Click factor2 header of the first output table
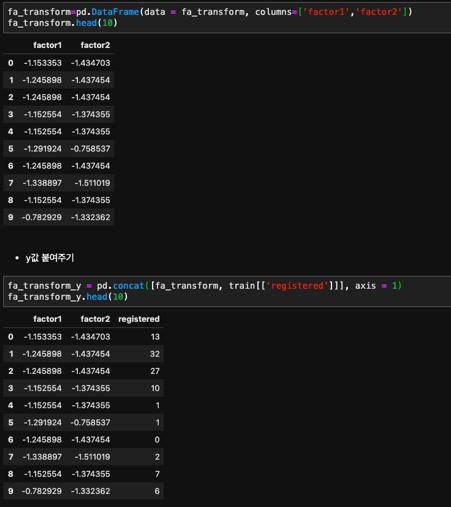 95,45
